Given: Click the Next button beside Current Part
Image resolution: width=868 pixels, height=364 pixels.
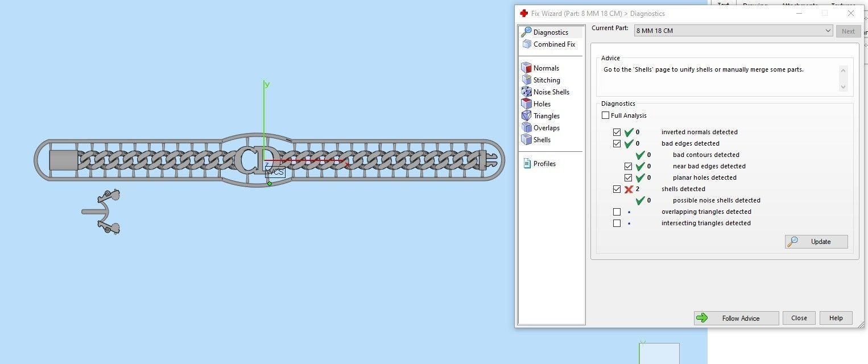Looking at the screenshot, I should click(848, 31).
